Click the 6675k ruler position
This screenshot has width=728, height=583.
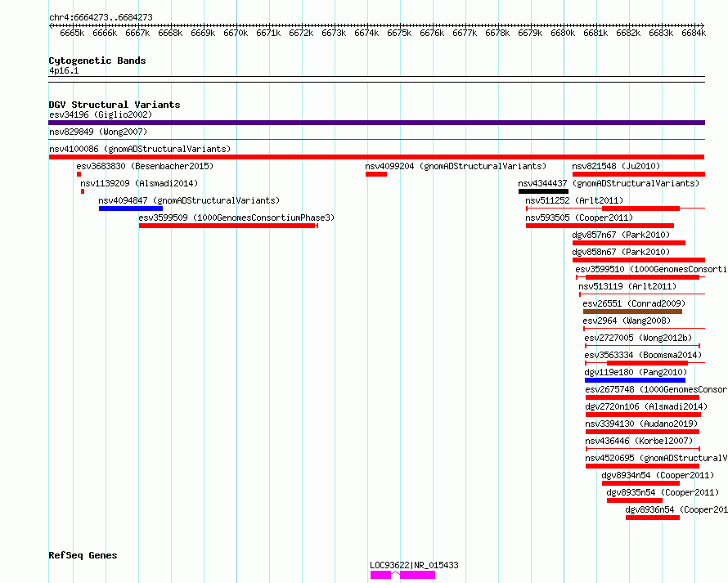pos(399,33)
